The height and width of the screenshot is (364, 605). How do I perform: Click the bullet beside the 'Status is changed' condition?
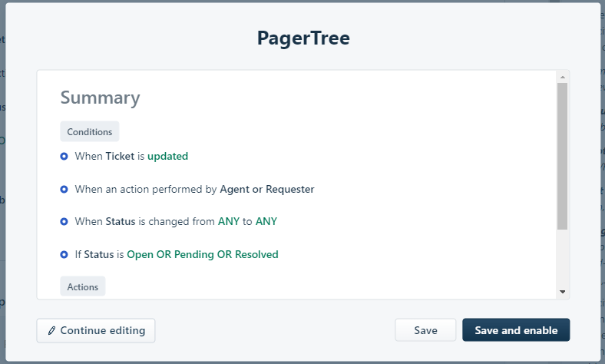point(64,221)
